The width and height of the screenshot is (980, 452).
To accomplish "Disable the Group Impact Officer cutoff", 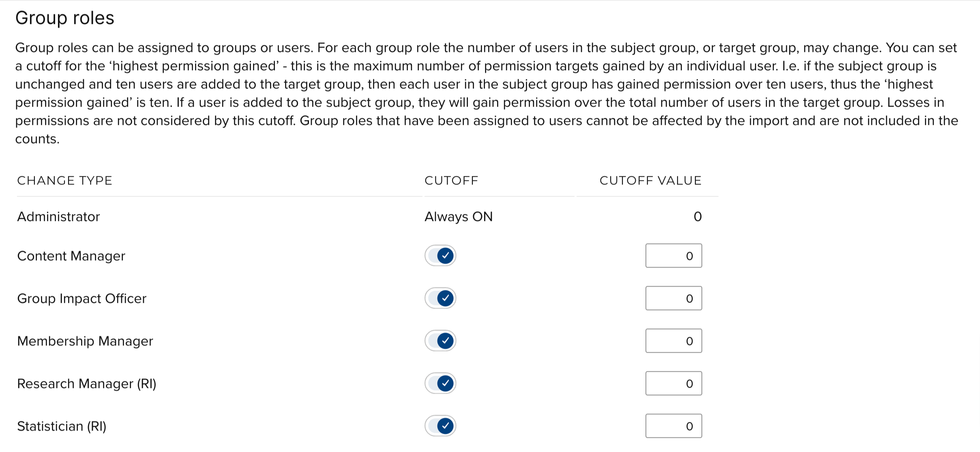I will pyautogui.click(x=440, y=298).
